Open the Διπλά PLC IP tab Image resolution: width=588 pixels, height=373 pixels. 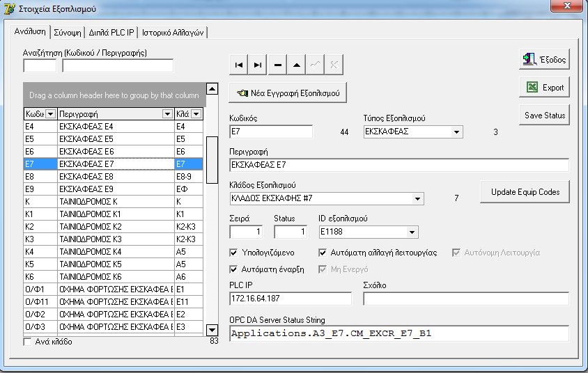tap(111, 33)
